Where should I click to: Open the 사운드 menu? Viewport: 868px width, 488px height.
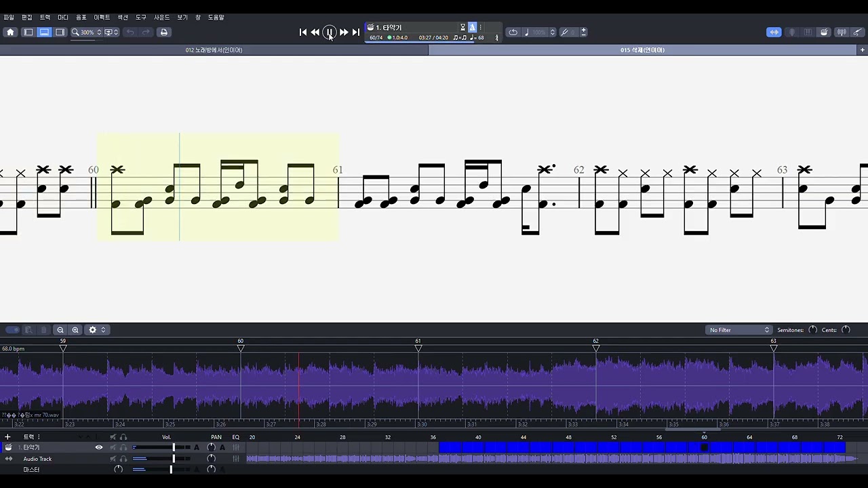pyautogui.click(x=162, y=18)
